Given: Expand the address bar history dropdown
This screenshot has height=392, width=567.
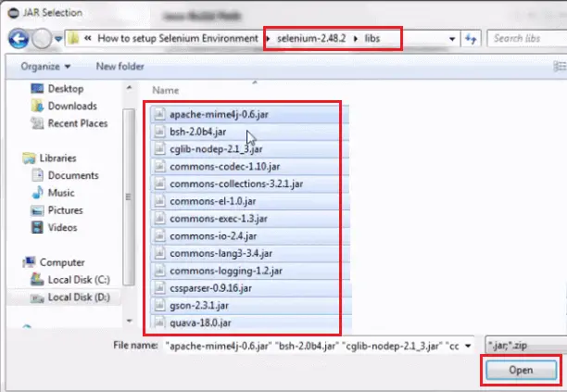Looking at the screenshot, I should click(452, 39).
